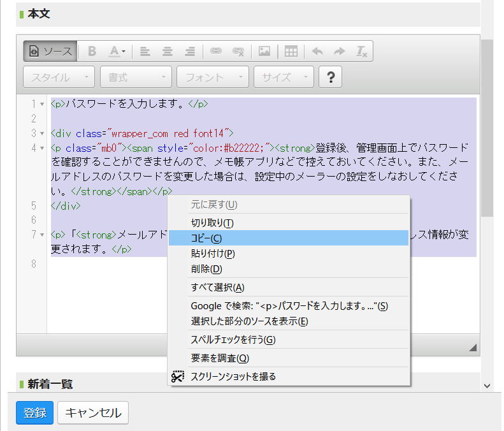This screenshot has height=431, width=504.
Task: Open the スタイル dropdown
Action: pyautogui.click(x=59, y=77)
